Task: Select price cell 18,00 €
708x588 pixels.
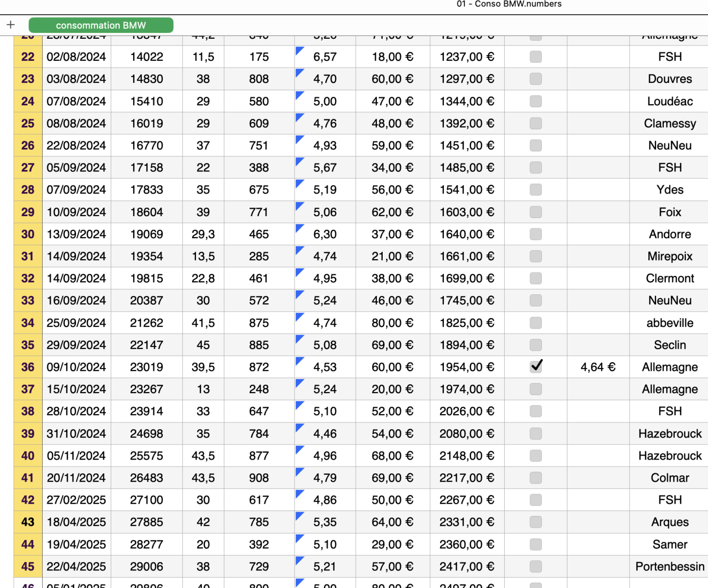Action: pyautogui.click(x=392, y=57)
